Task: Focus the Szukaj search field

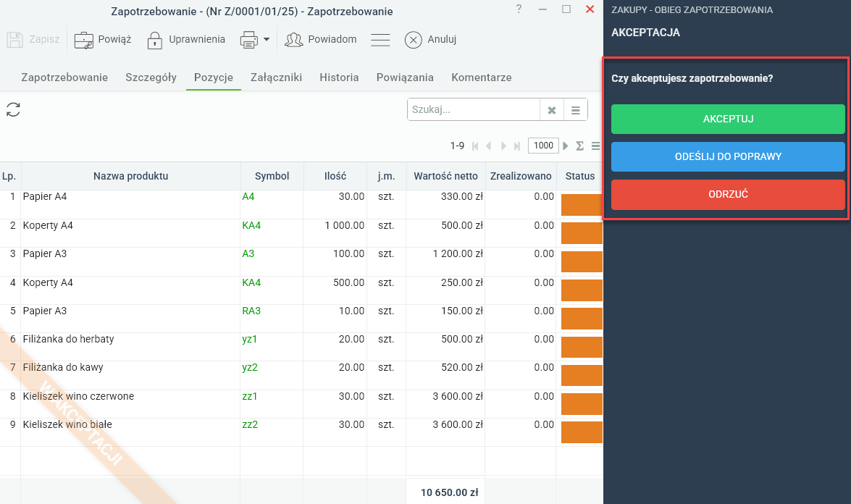Action: click(473, 109)
